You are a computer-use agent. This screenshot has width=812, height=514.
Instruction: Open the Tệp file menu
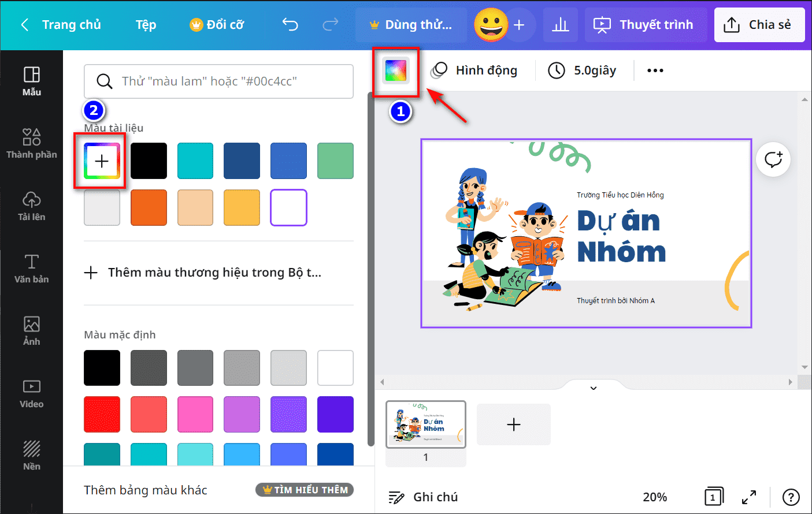(x=146, y=25)
